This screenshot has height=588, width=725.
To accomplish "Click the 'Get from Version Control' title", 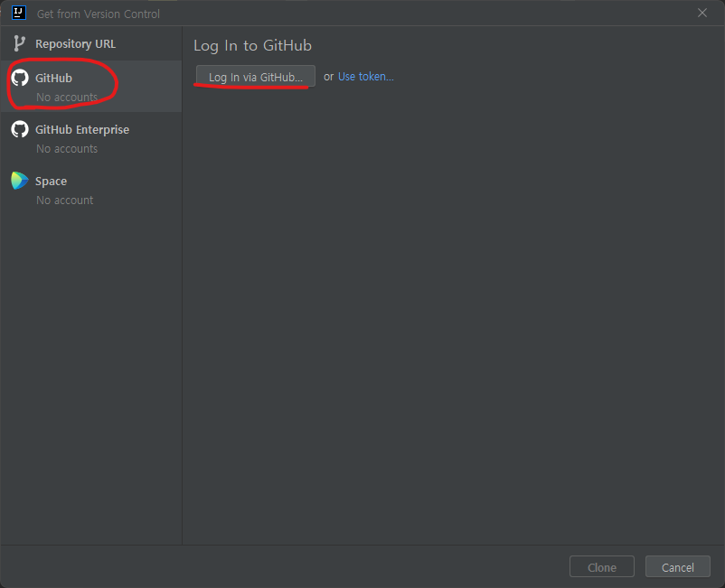I will coord(98,14).
